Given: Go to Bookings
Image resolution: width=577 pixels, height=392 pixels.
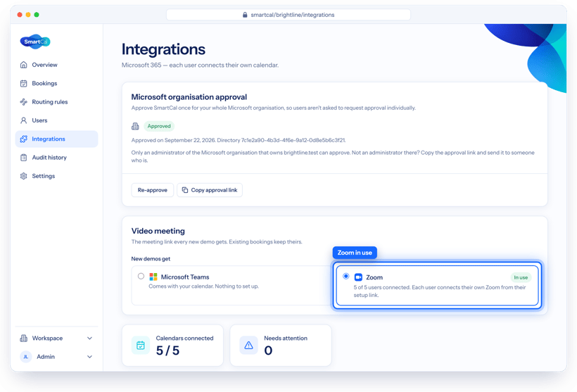Looking at the screenshot, I should 57,83.
